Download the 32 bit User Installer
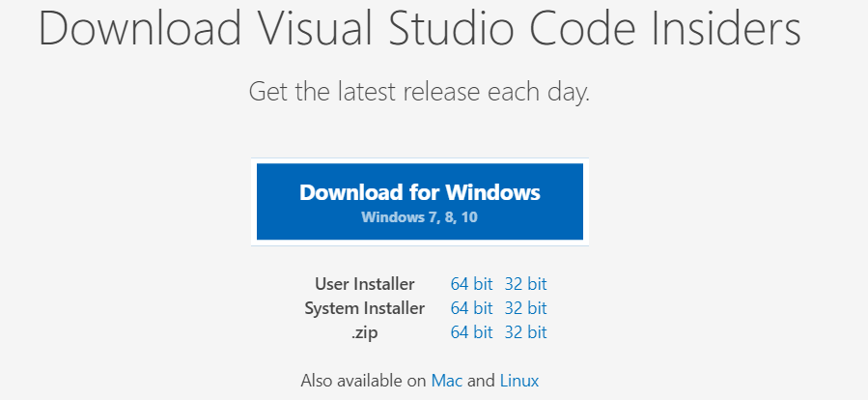This screenshot has height=400, width=868. [525, 284]
